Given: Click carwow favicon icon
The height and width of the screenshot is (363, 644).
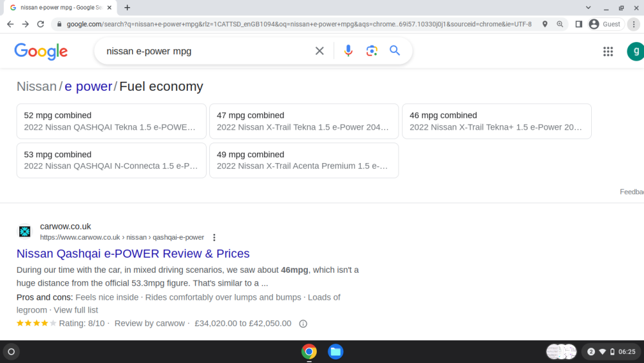Looking at the screenshot, I should tap(24, 231).
